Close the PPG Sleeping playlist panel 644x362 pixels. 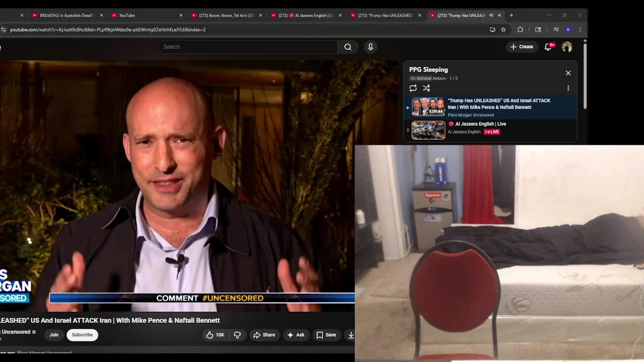(x=568, y=73)
